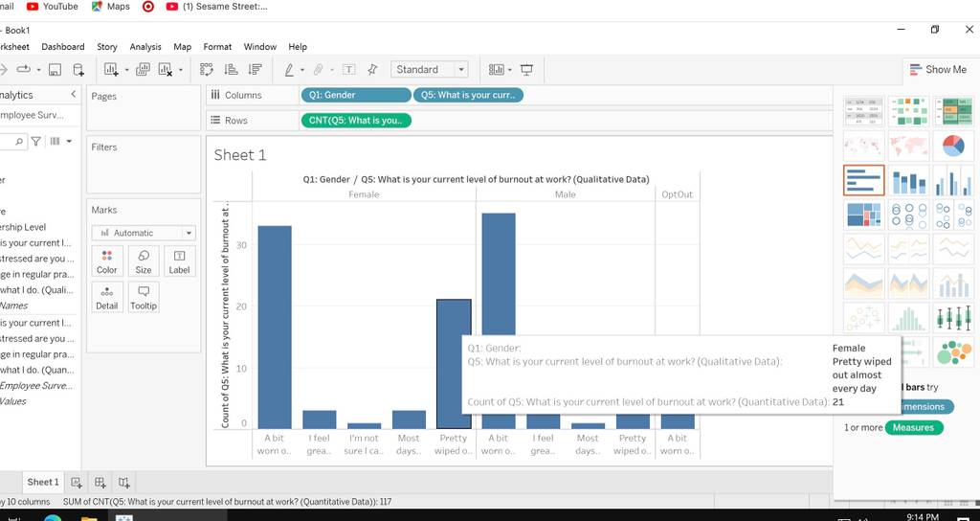The width and height of the screenshot is (980, 521).
Task: Select treemap chart in Show Me
Action: 864,214
